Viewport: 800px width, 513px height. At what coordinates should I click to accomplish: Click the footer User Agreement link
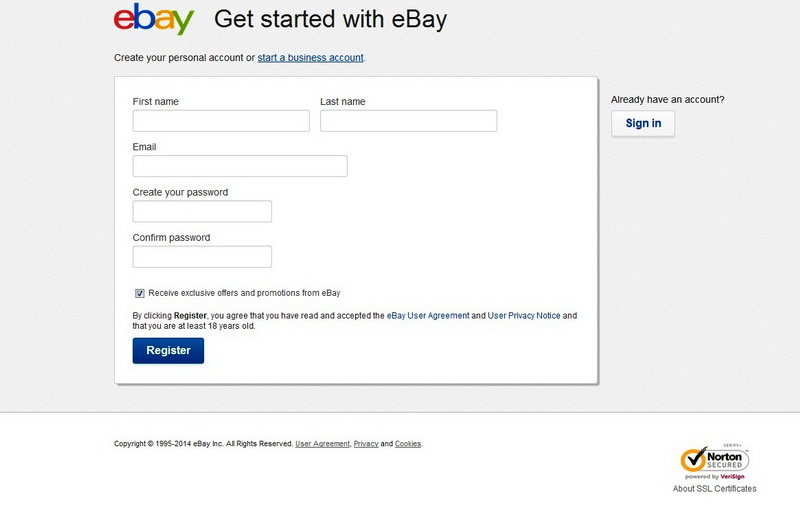point(323,444)
